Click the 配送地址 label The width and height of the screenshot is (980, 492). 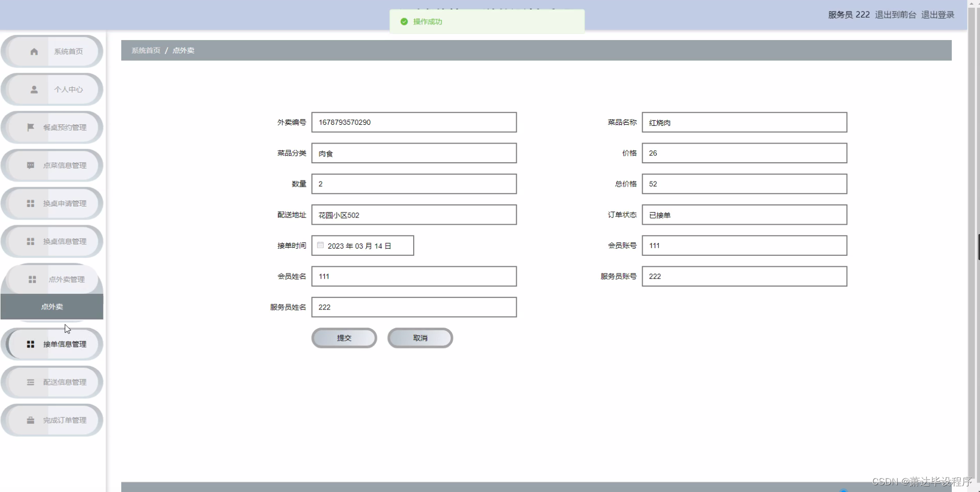tap(291, 215)
